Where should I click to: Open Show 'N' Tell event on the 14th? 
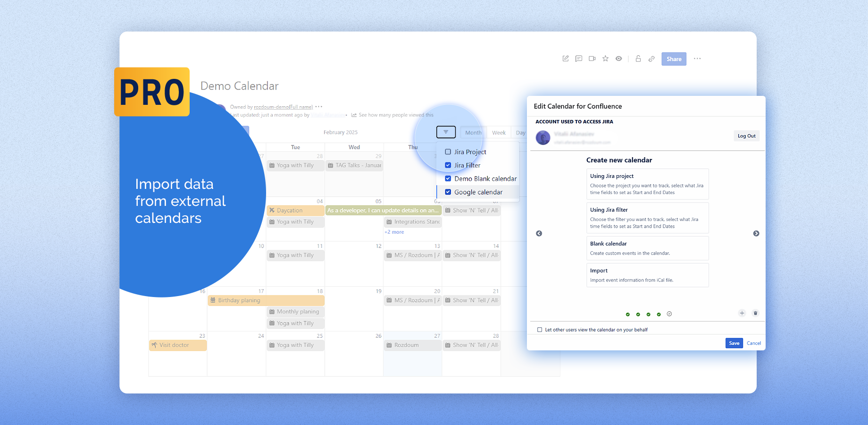click(x=472, y=255)
